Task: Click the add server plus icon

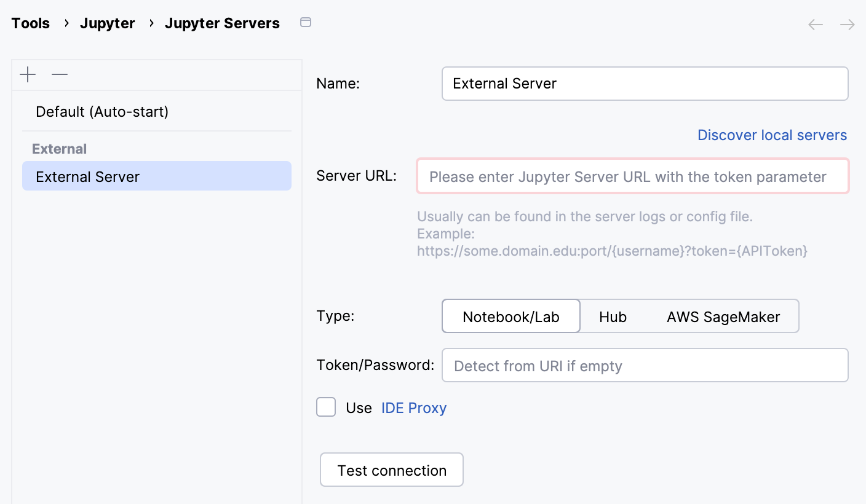Action: [x=27, y=74]
